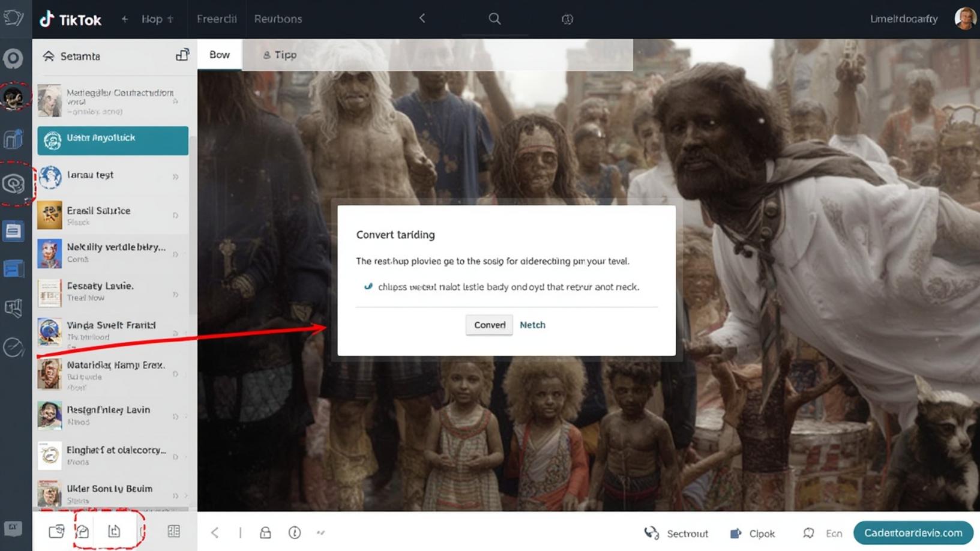Select the grid layout icon near bottom toolbar
980x551 pixels.
click(x=173, y=532)
